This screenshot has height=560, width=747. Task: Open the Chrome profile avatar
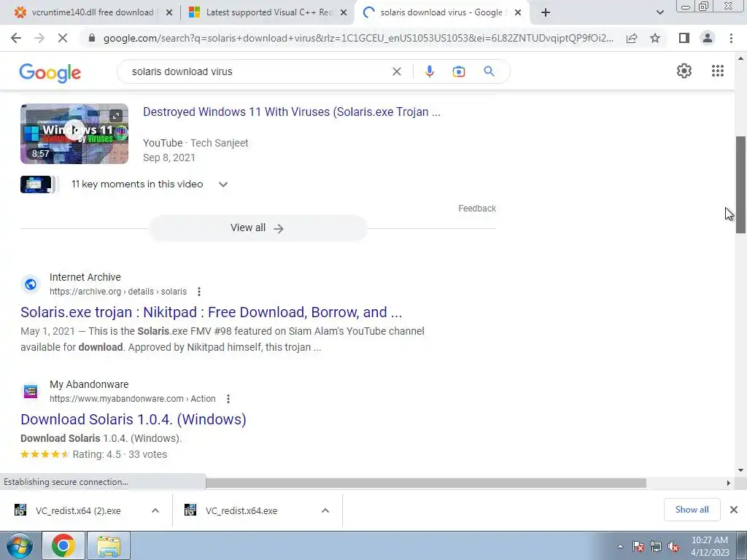pos(708,38)
